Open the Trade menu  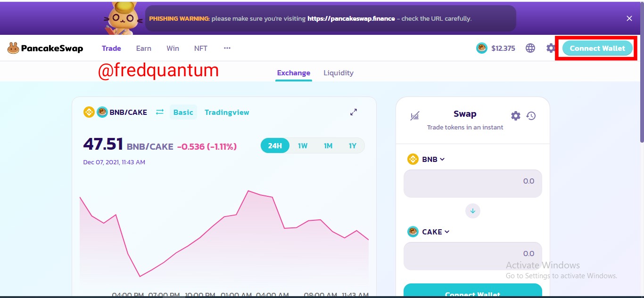coord(111,48)
